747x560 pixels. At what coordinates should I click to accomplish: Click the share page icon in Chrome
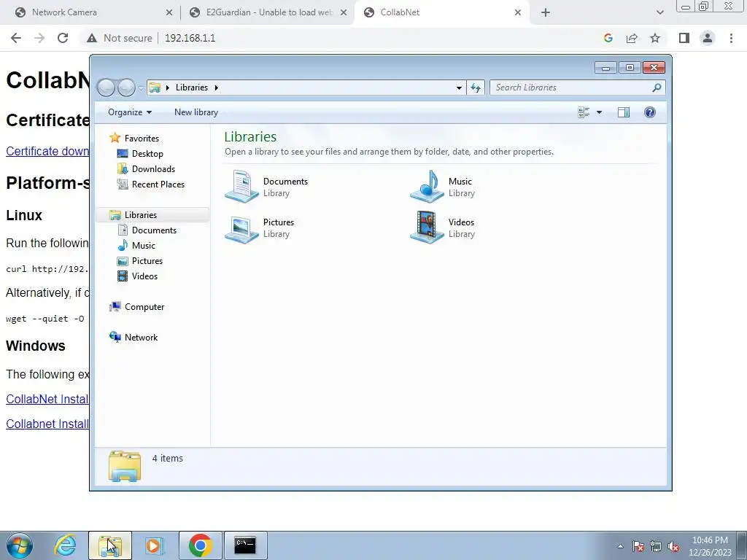point(632,38)
